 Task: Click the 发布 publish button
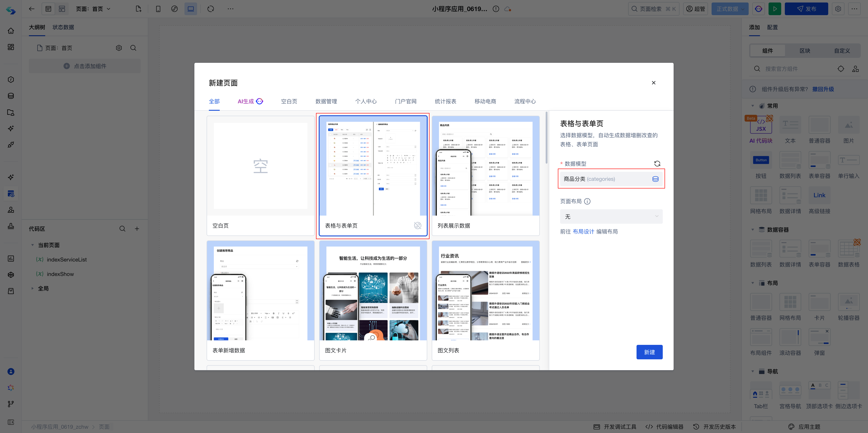click(x=806, y=9)
